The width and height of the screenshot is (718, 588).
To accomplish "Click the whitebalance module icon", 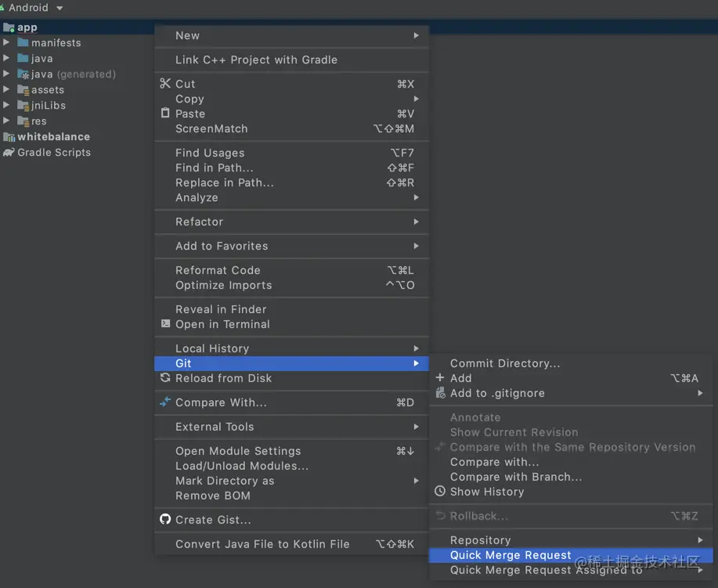I will pos(9,136).
